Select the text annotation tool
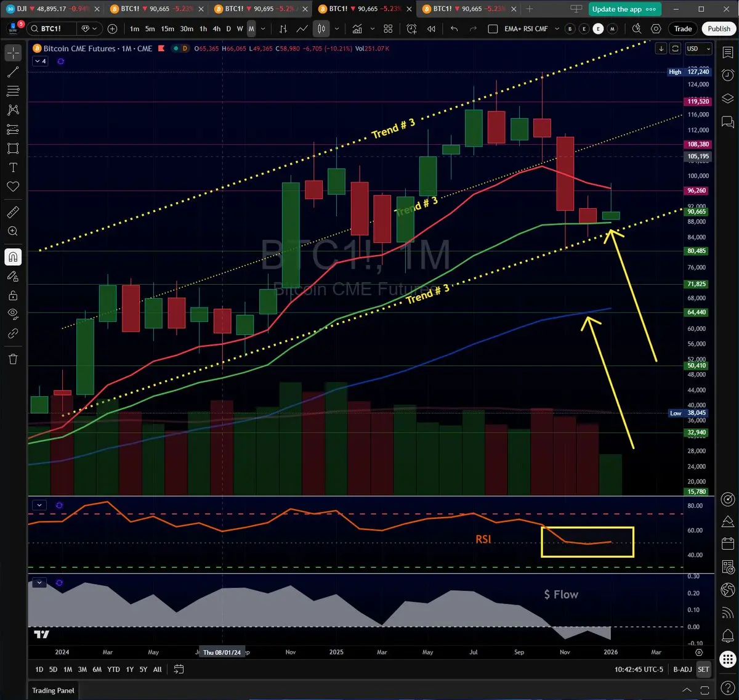The image size is (739, 700). click(13, 168)
